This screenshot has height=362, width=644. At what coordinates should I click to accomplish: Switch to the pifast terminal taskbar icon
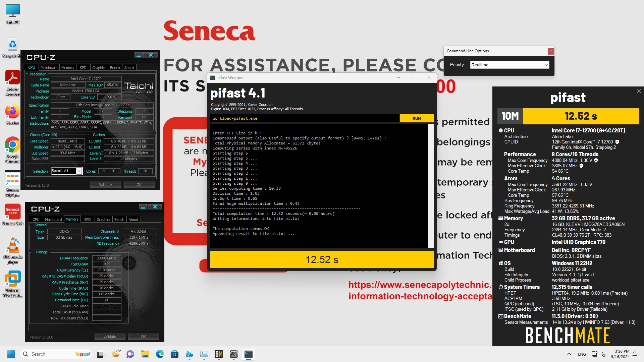pyautogui.click(x=249, y=354)
